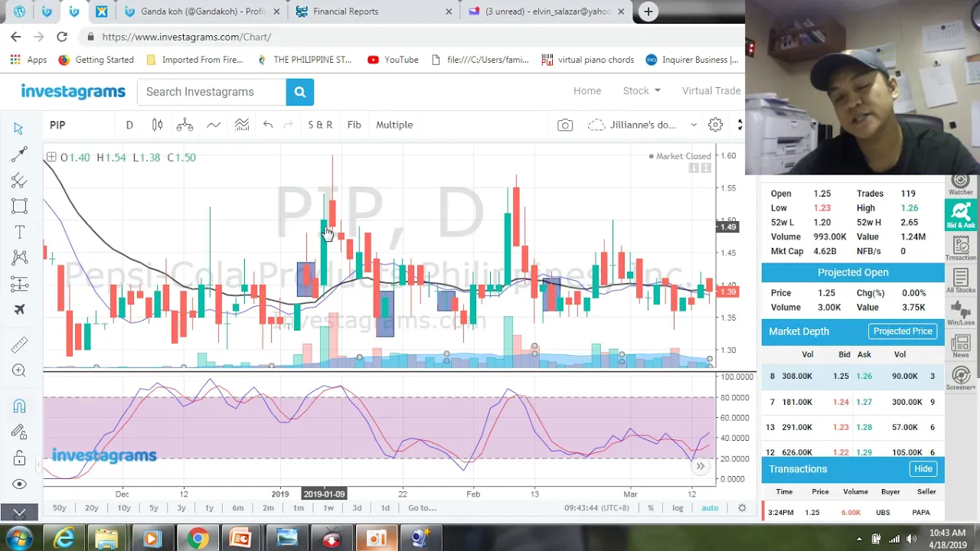This screenshot has width=980, height=551.
Task: Toggle the magnet mode
Action: click(x=19, y=406)
